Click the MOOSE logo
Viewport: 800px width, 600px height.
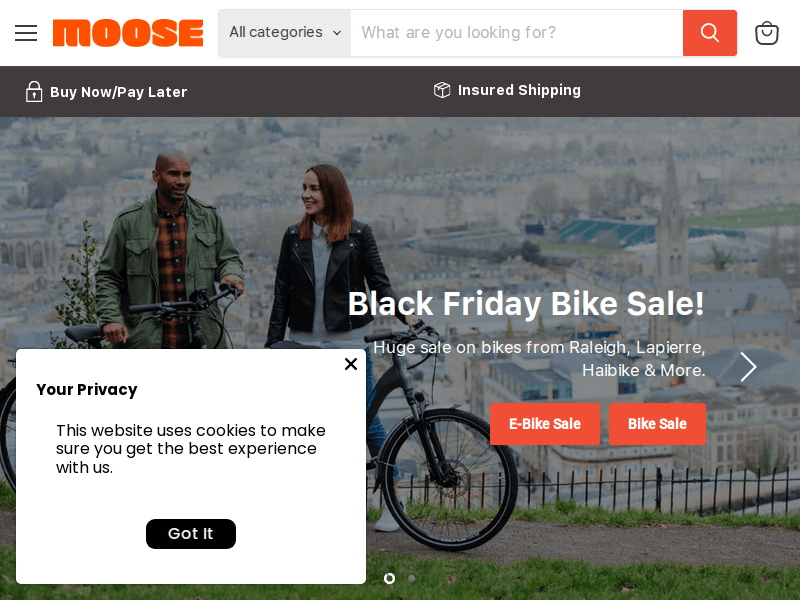(128, 33)
